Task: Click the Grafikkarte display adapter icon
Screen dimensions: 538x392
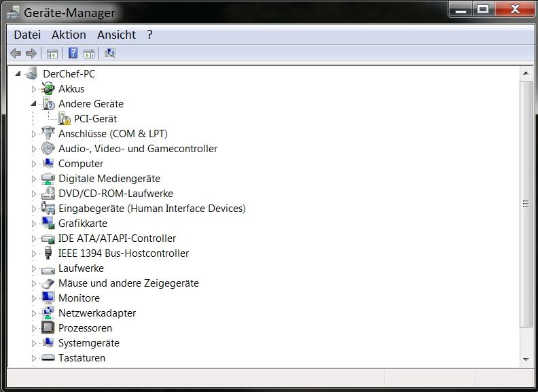Action: point(48,223)
